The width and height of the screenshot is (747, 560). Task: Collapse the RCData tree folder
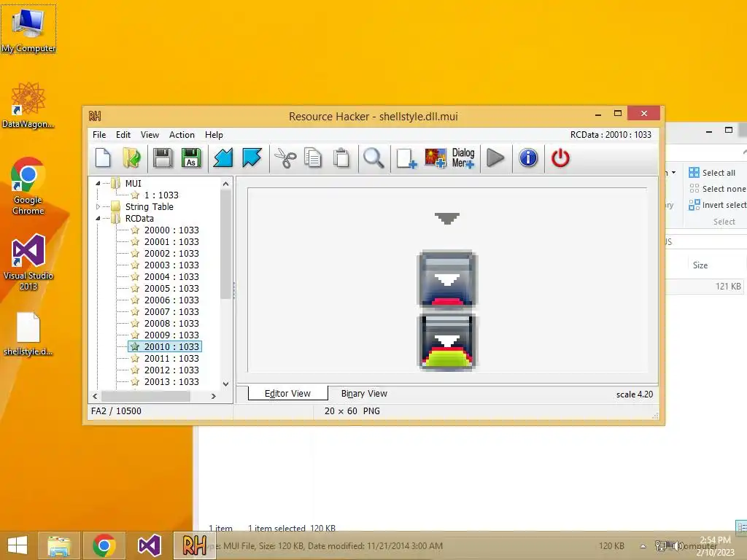click(x=98, y=219)
